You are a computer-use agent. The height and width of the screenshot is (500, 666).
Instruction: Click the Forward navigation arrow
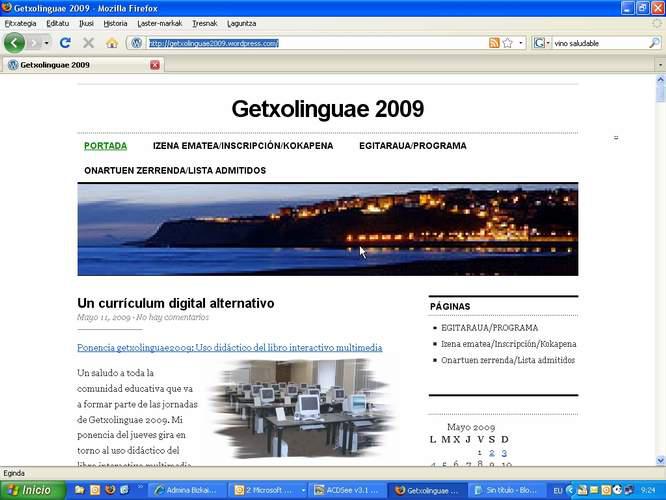click(34, 43)
